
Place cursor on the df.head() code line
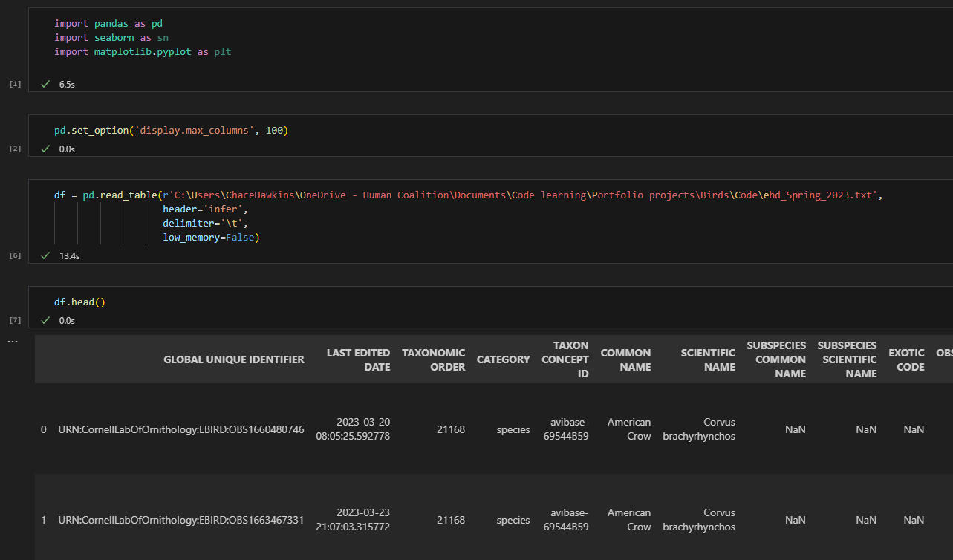(x=79, y=302)
